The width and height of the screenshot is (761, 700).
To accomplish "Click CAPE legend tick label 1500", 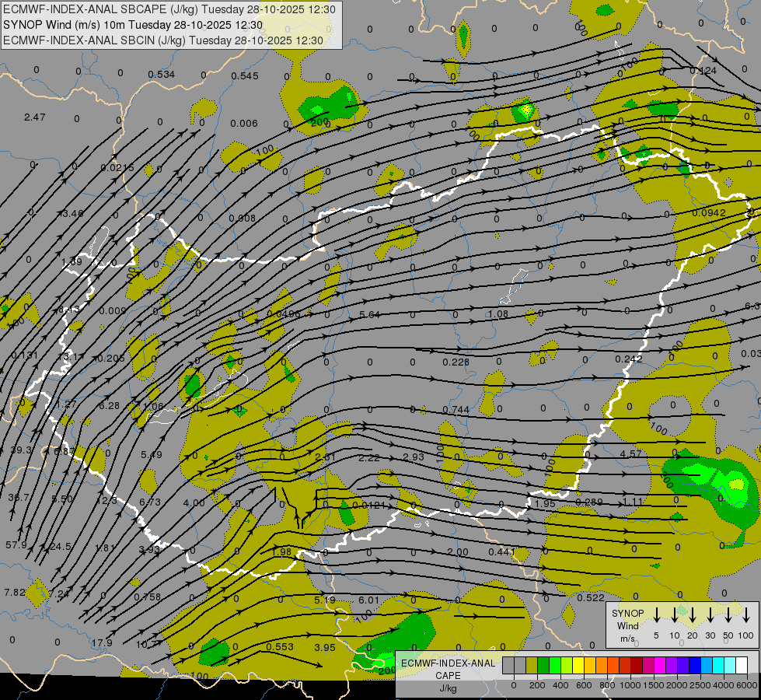I will 654,685.
